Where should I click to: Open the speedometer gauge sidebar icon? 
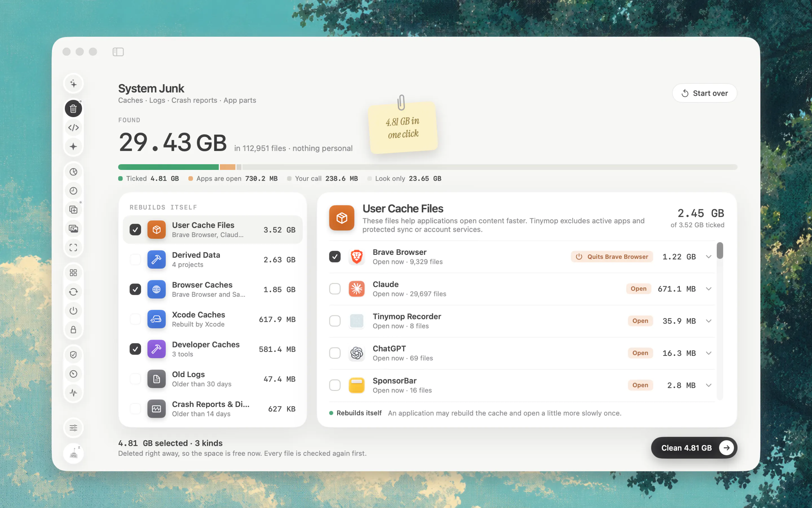[73, 374]
